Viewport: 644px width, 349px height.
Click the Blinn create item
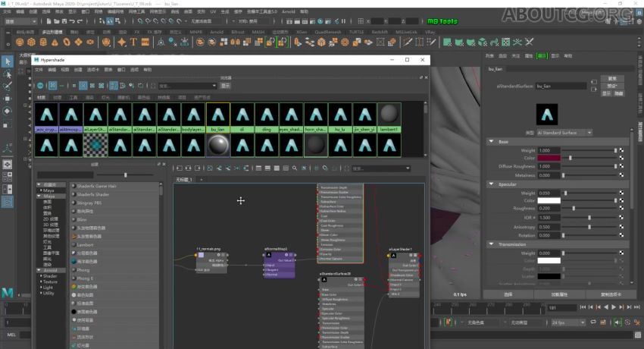click(81, 219)
